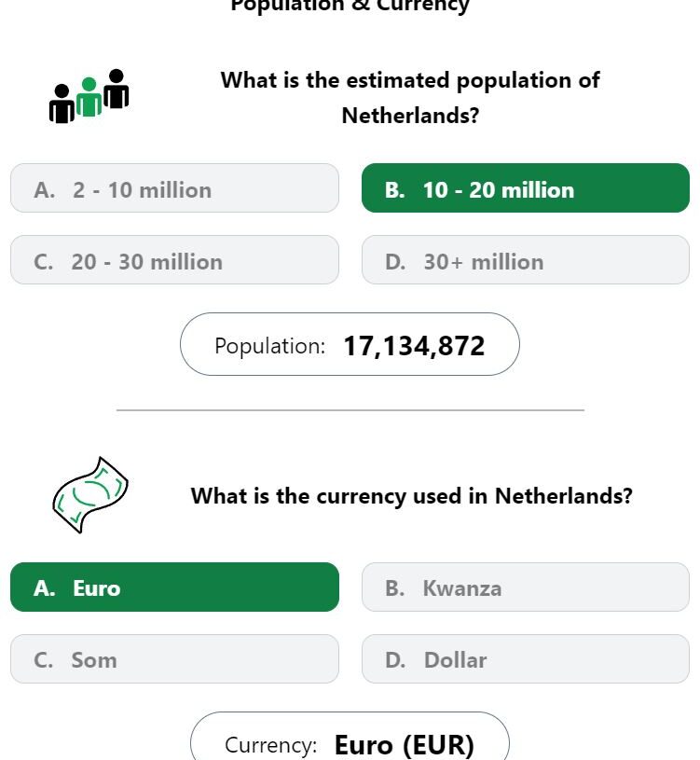The width and height of the screenshot is (700, 760).
Task: Select B. Kwanza as currency answer
Action: tap(525, 587)
